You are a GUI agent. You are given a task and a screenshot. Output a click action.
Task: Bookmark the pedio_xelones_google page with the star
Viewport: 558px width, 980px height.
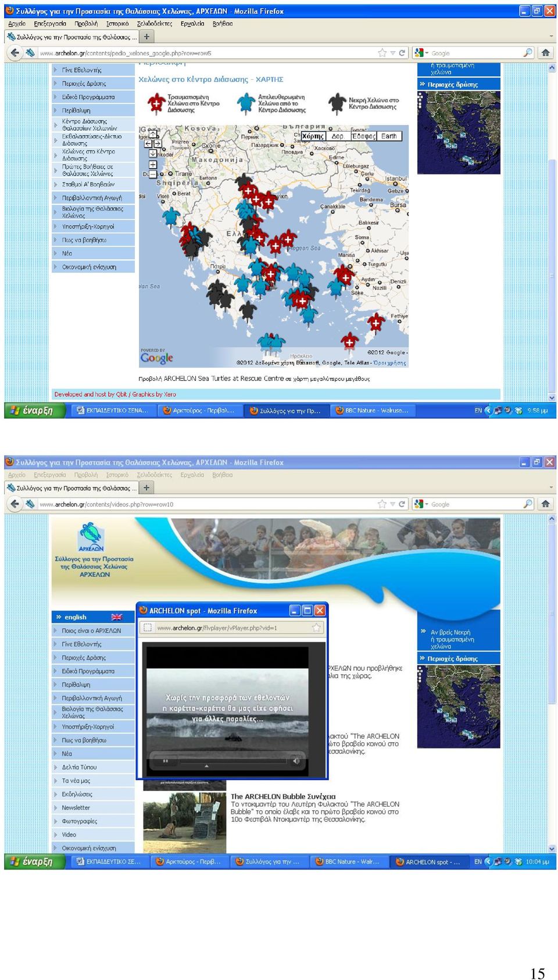(x=382, y=53)
